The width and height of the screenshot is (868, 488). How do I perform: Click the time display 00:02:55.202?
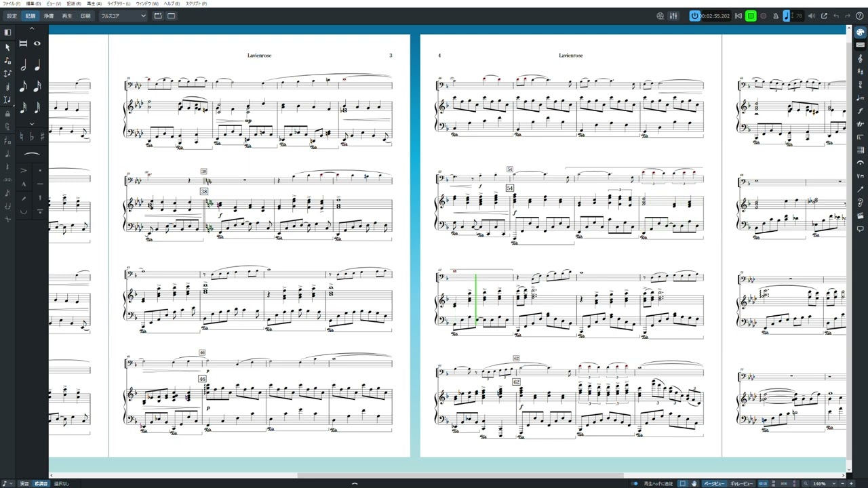(715, 16)
